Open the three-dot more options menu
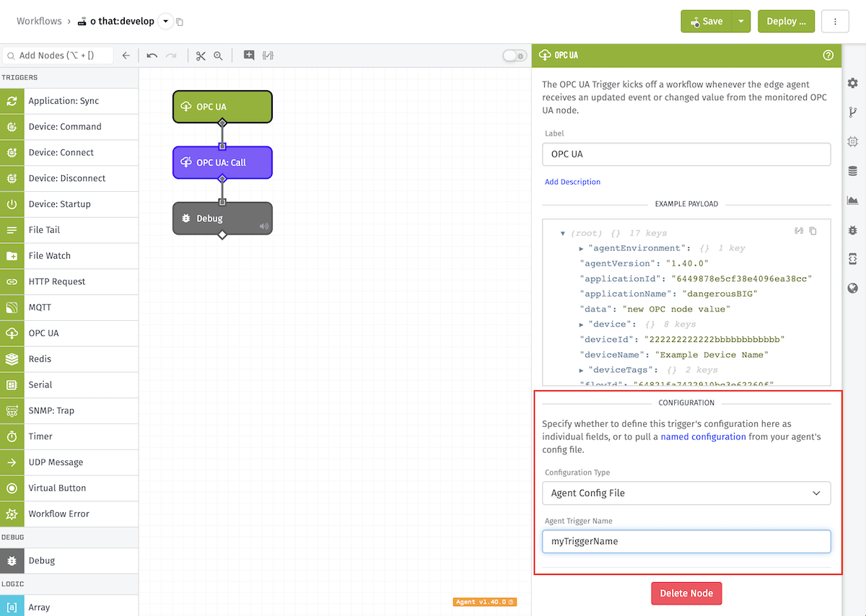Viewport: 866px width, 616px height. tap(835, 22)
